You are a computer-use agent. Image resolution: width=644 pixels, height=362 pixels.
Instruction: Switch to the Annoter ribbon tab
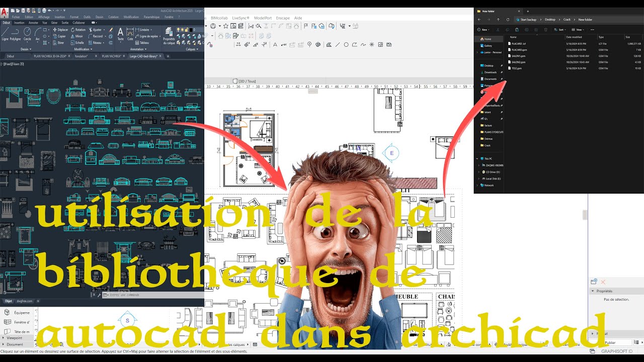[x=33, y=23]
